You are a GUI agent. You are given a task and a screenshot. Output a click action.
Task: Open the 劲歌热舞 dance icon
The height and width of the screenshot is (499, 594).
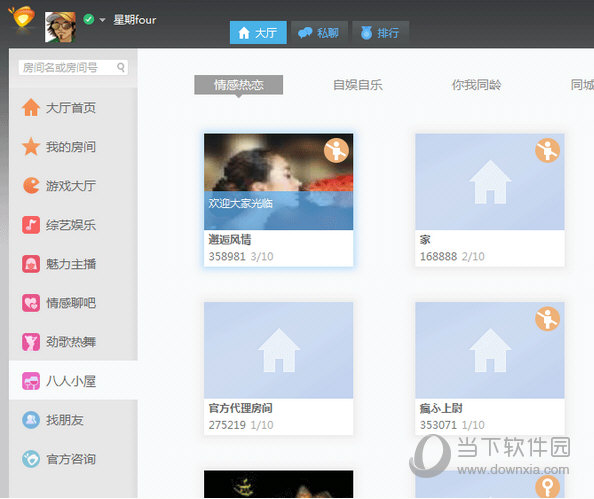pyautogui.click(x=31, y=342)
